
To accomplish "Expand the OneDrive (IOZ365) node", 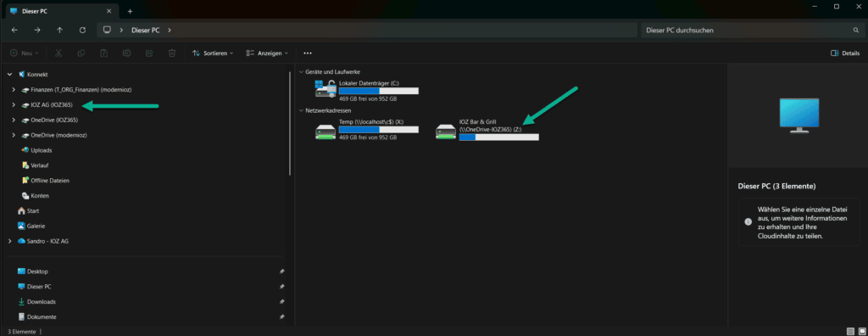I will (14, 120).
